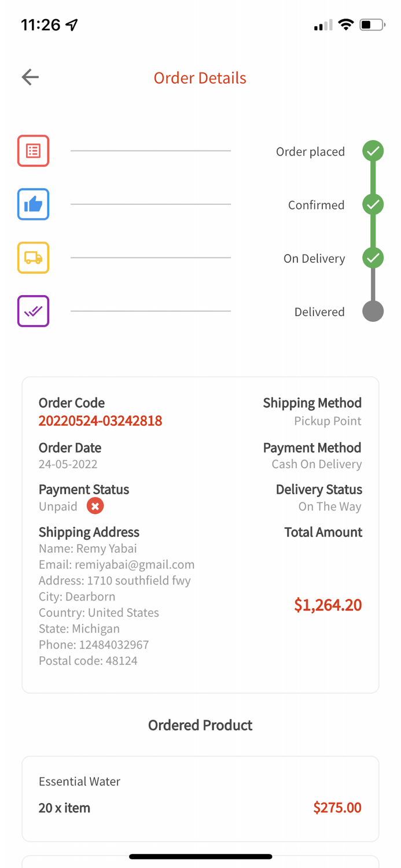
Task: Tap the Essential Water product card
Action: click(x=200, y=799)
